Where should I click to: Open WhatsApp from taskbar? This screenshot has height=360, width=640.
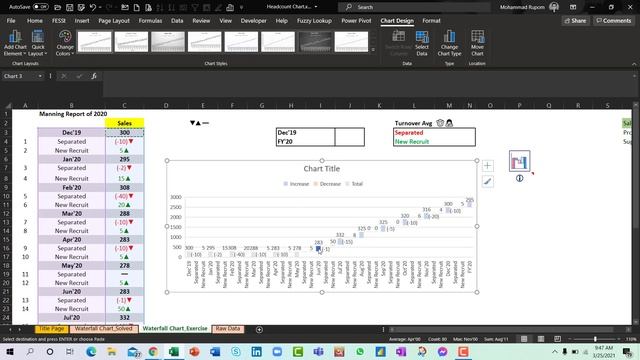pyautogui.click(x=360, y=351)
